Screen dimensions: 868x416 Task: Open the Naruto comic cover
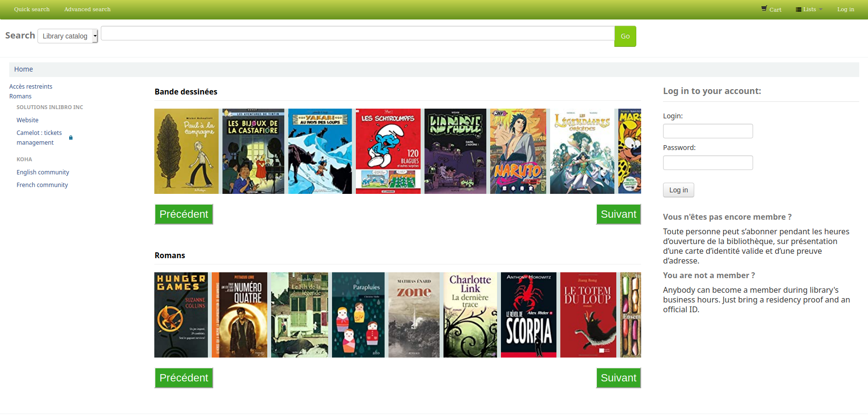pyautogui.click(x=518, y=151)
